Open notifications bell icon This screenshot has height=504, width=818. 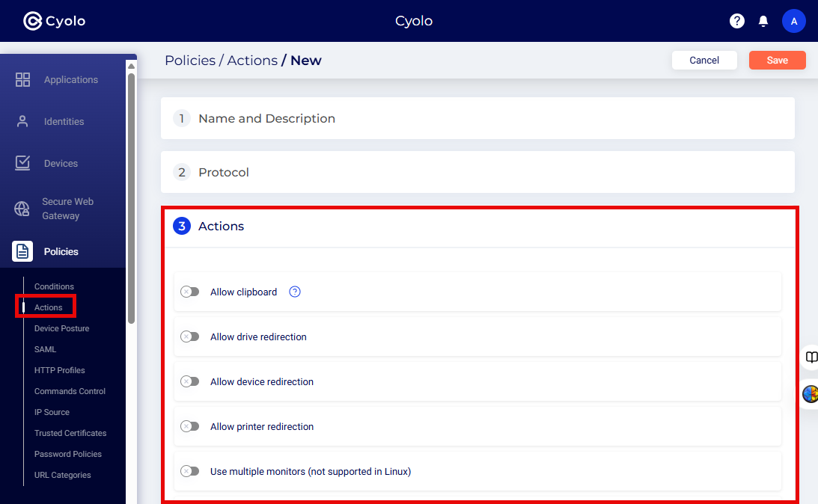pos(763,21)
